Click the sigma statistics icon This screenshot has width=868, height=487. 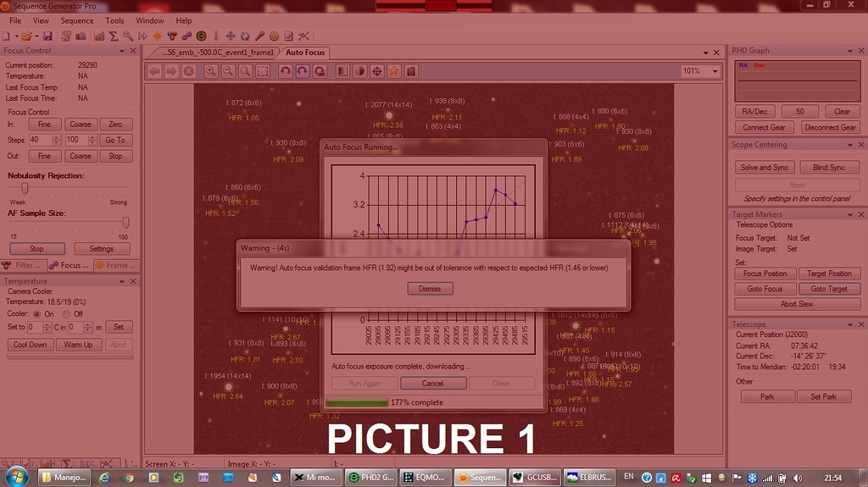[114, 36]
